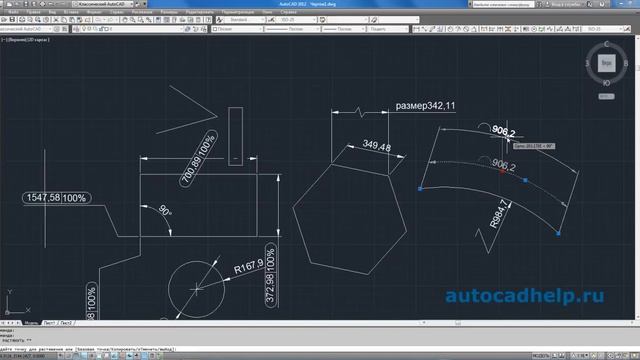The image size is (640, 360).
Task: Open workspace dropdown in title bar
Action: 104,4
